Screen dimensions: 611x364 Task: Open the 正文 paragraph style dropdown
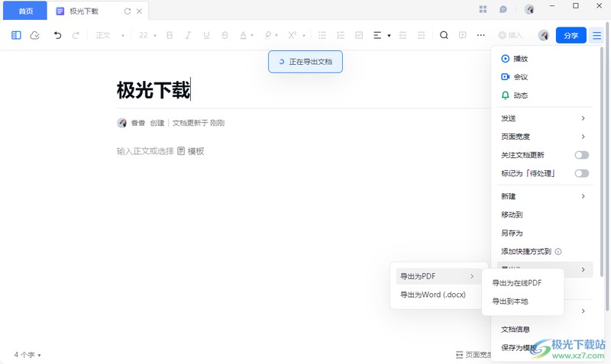pos(110,35)
